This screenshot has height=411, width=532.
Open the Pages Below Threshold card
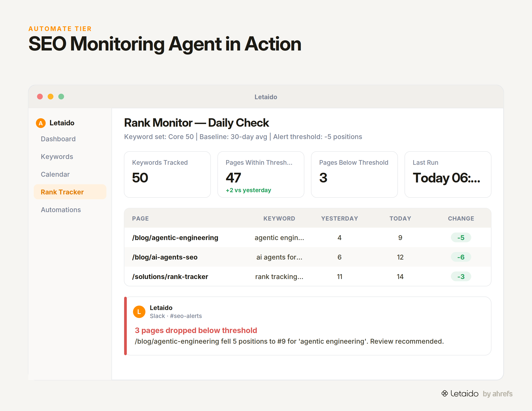354,174
